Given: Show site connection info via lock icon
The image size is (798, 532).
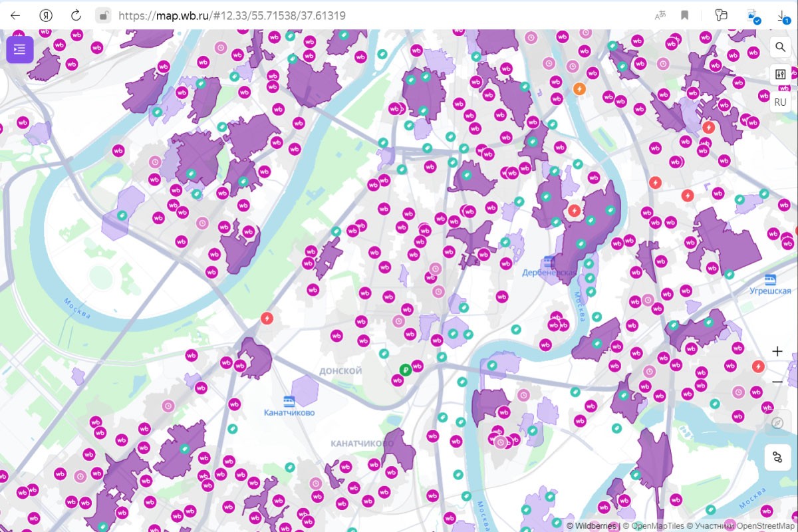Looking at the screenshot, I should pyautogui.click(x=102, y=15).
